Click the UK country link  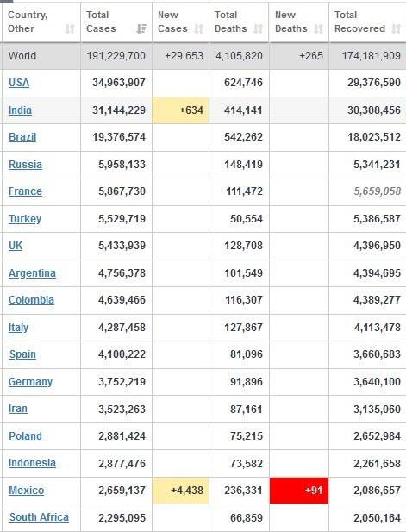(x=16, y=246)
